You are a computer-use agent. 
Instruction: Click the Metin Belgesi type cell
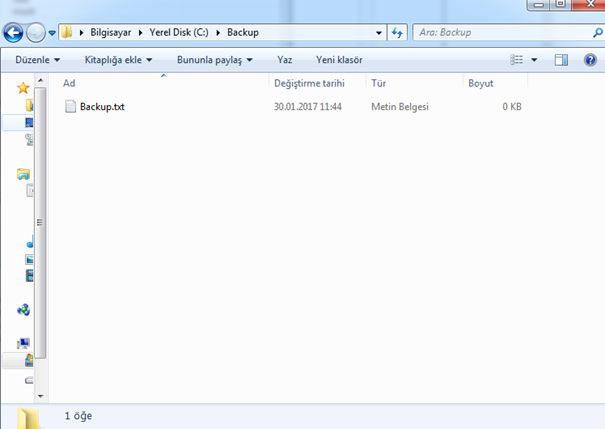point(400,107)
